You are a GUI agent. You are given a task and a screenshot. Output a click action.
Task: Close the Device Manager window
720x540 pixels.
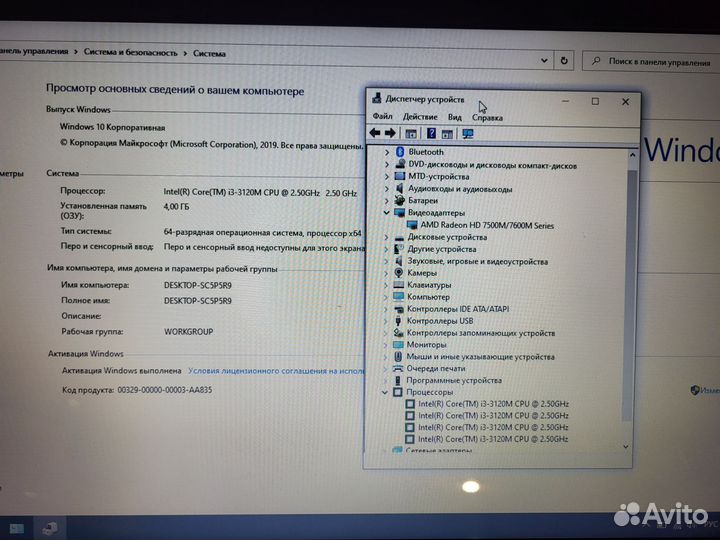pyautogui.click(x=625, y=101)
